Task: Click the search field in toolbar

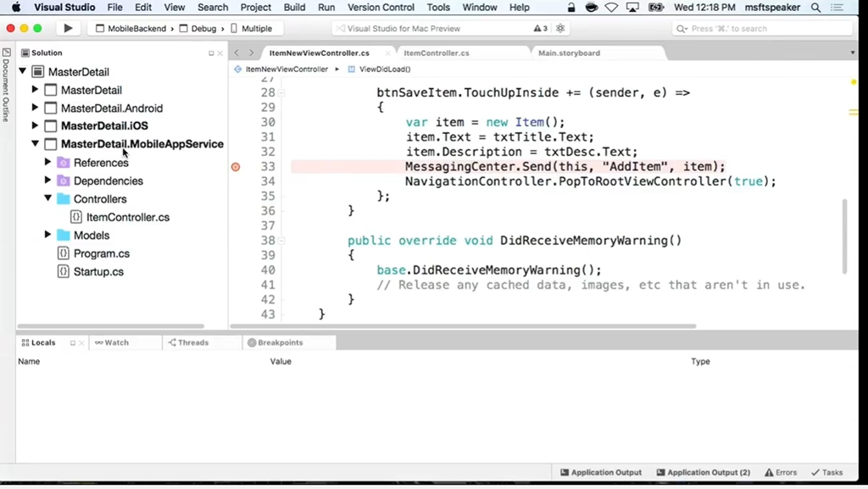Action: [763, 28]
